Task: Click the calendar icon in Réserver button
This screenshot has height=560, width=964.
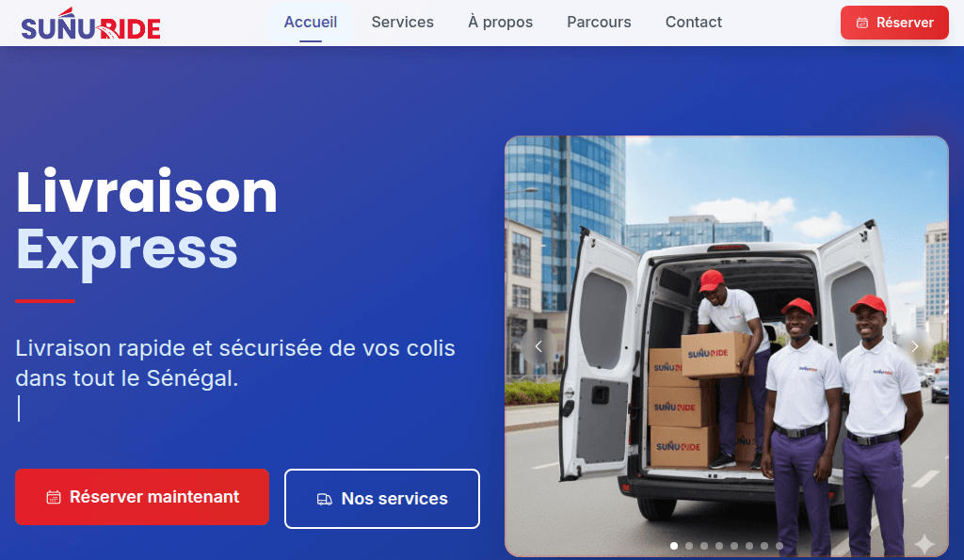Action: pos(862,23)
